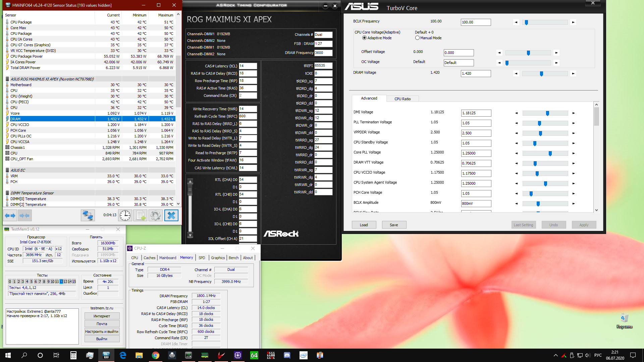The height and width of the screenshot is (362, 644).
Task: Click HWiNFO blue X reset button
Action: point(171,216)
